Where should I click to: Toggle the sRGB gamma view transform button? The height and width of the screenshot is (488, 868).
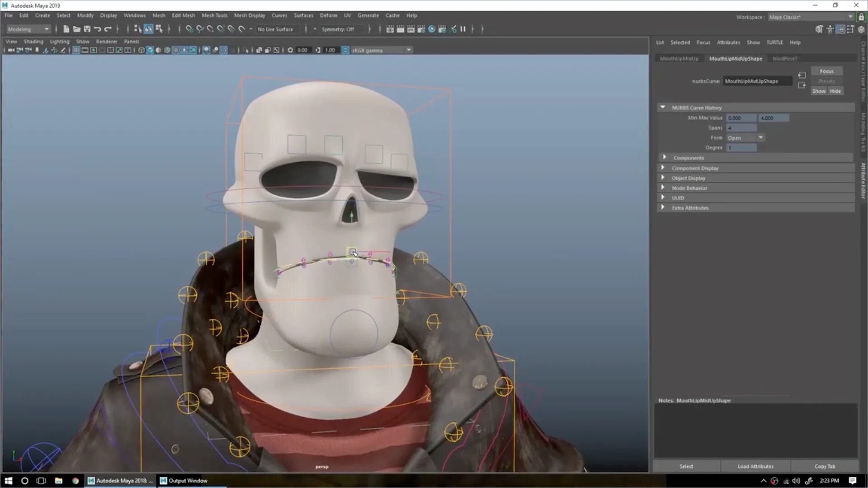(345, 50)
